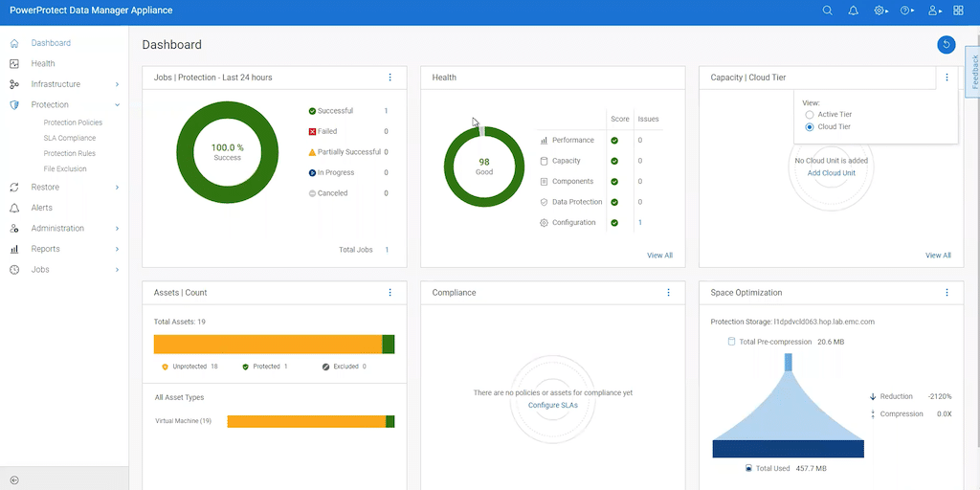Click the Configuration gear in Health card

[544, 222]
